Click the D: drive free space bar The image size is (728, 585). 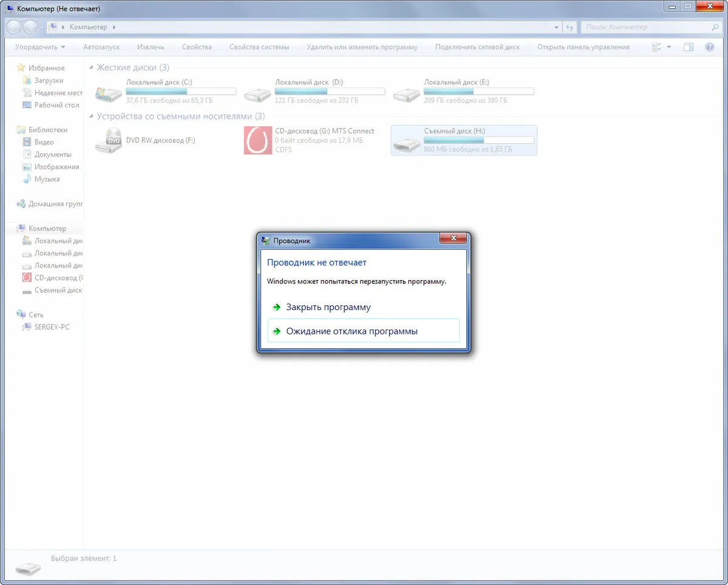(x=329, y=92)
